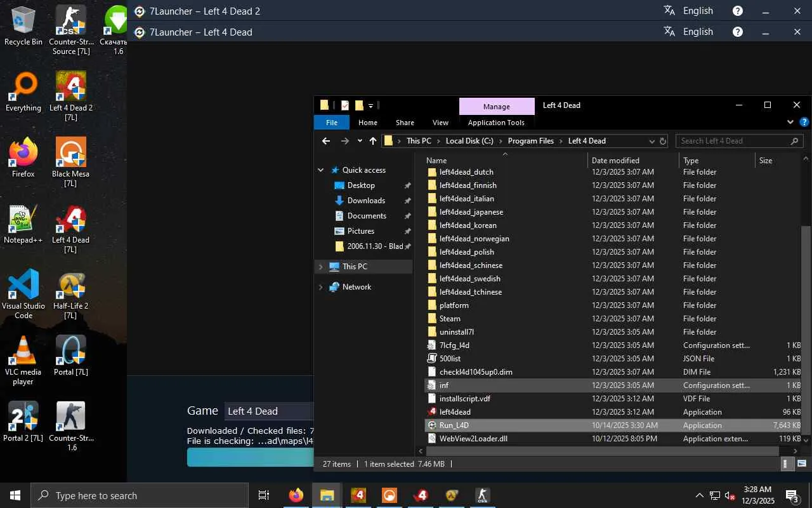
Task: Launch Black Mesa [7L] desktop shortcut
Action: click(x=71, y=163)
